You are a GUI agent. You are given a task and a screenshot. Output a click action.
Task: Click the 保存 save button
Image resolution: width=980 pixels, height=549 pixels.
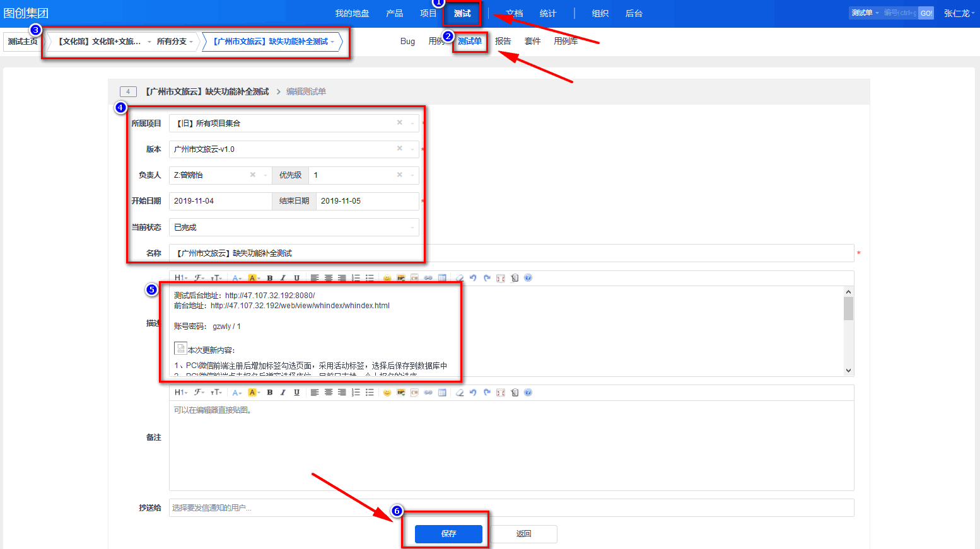[448, 534]
